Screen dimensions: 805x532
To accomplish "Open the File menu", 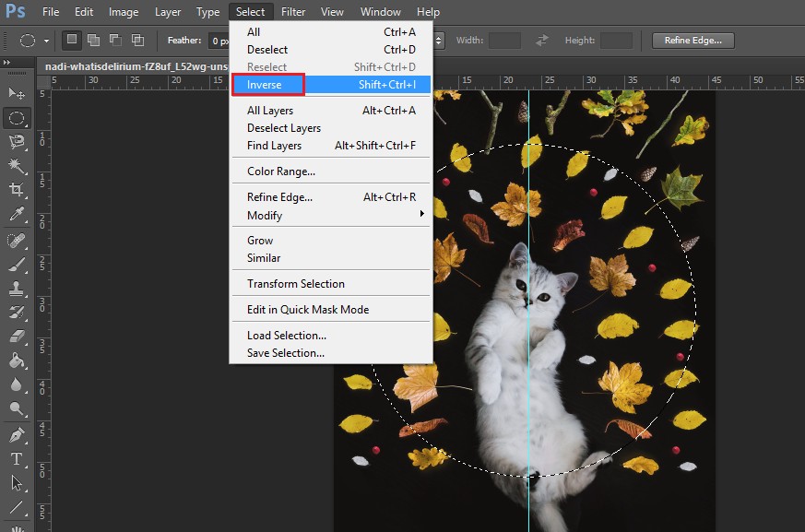I will click(x=51, y=12).
